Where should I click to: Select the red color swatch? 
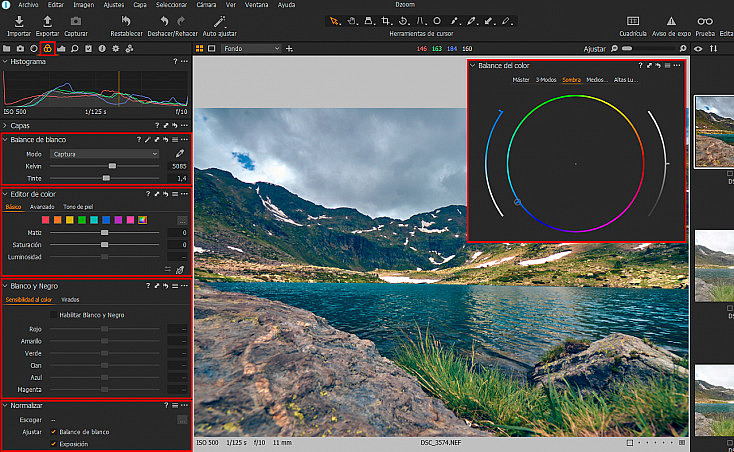pyautogui.click(x=45, y=220)
